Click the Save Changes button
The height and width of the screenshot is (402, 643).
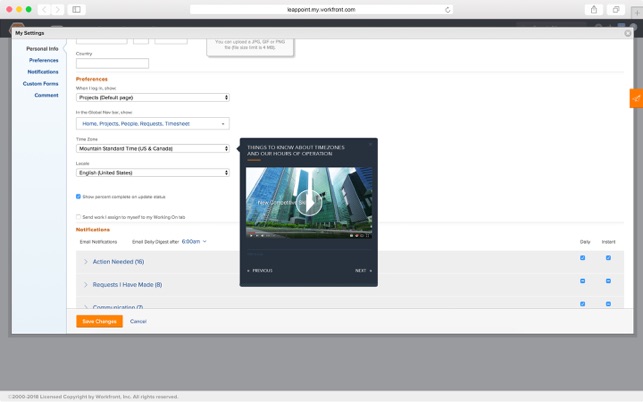[99, 321]
